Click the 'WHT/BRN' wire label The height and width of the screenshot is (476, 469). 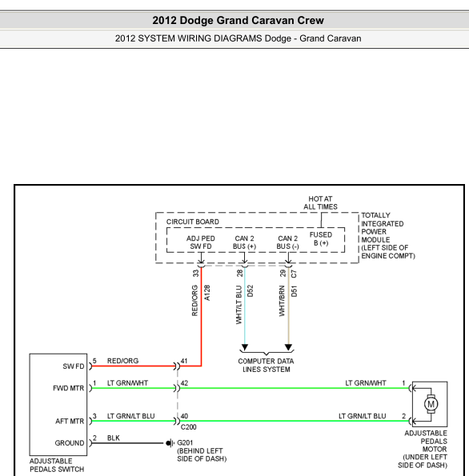[x=283, y=301]
